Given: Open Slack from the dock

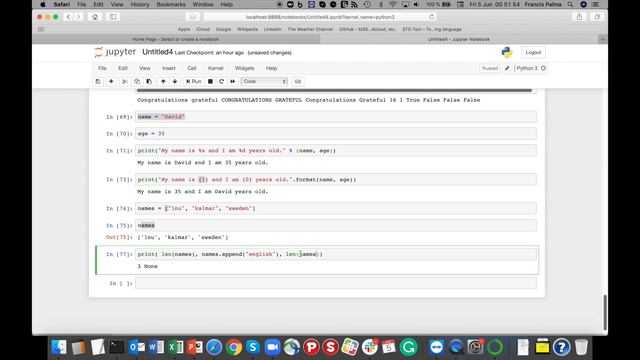Looking at the screenshot, I should [369, 347].
